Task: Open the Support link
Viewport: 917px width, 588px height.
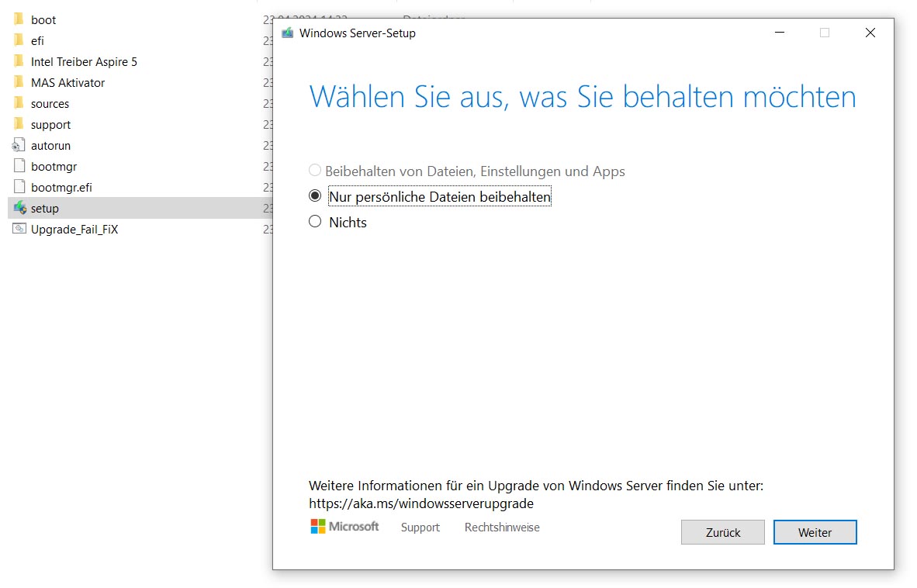Action: [420, 527]
